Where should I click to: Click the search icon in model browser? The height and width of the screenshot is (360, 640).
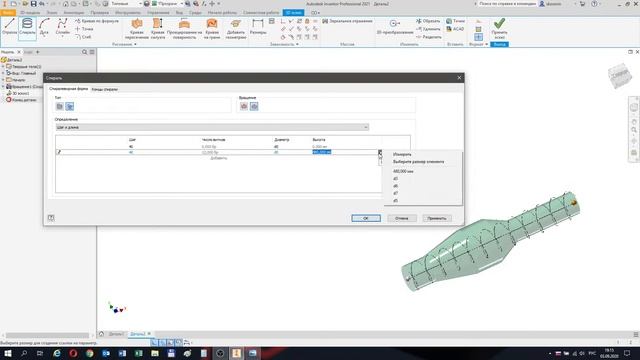click(x=84, y=52)
